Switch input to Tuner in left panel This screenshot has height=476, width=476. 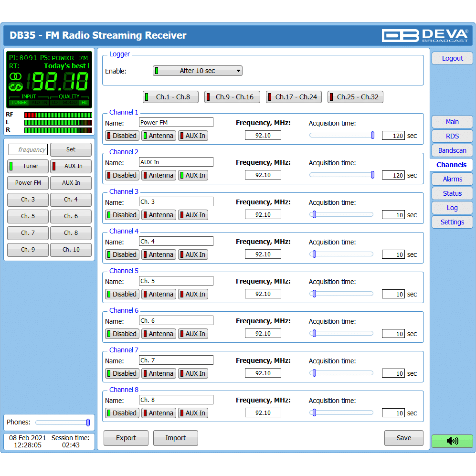click(x=28, y=166)
